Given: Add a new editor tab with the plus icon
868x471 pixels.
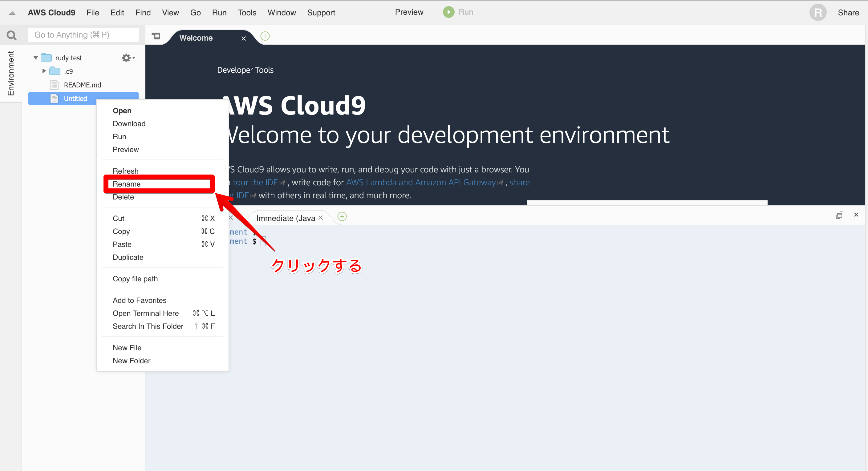Looking at the screenshot, I should [x=265, y=36].
